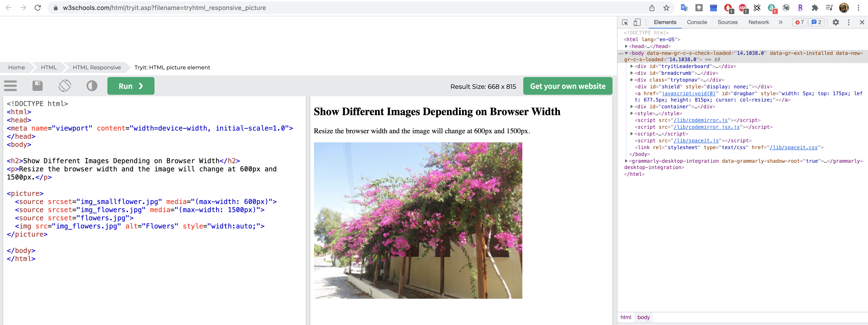Switch to the Console tab

[x=697, y=22]
